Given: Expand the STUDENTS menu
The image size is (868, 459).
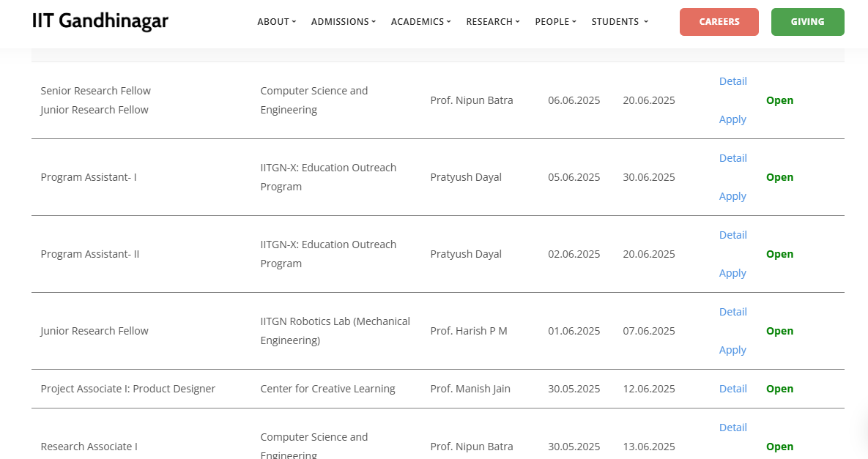Looking at the screenshot, I should click(619, 22).
